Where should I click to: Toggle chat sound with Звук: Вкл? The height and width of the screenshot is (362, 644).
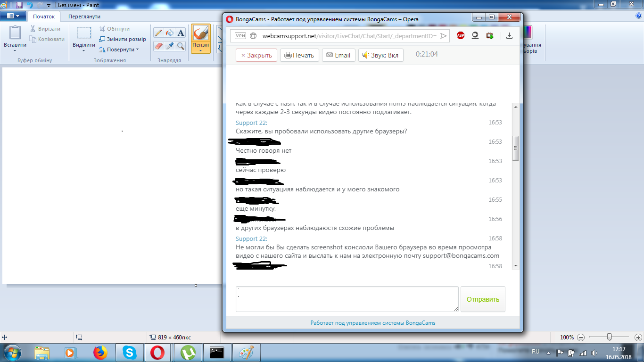click(x=380, y=55)
